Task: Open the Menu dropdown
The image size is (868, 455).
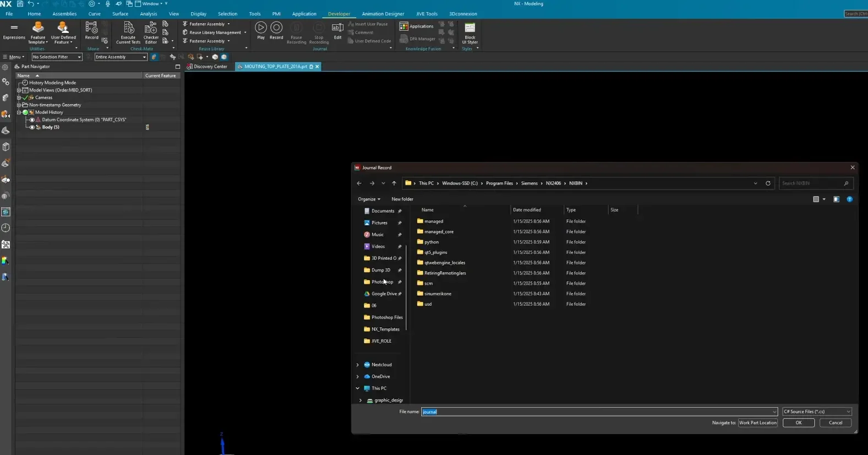Action: (14, 57)
